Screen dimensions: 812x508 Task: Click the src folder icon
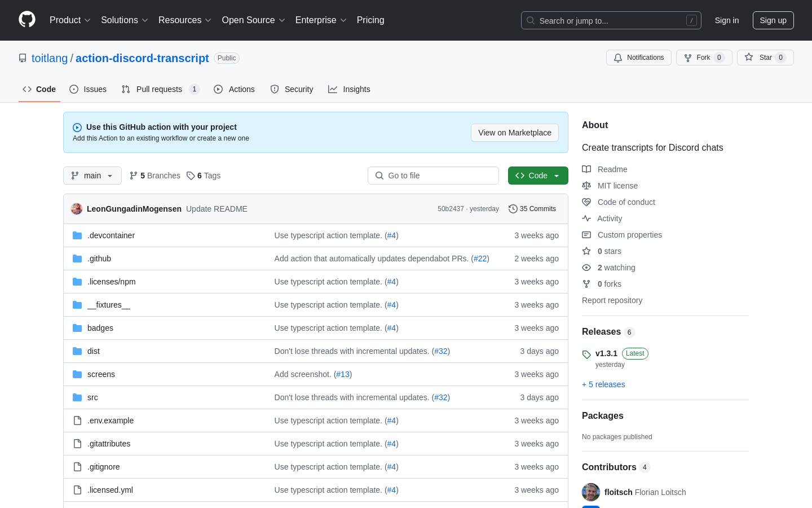tap(77, 397)
